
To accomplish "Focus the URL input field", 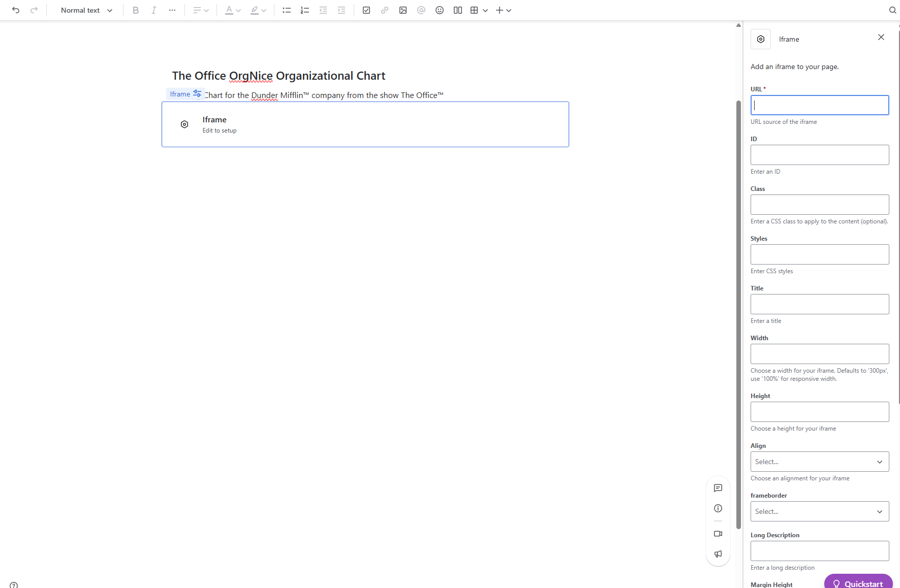I will [820, 105].
